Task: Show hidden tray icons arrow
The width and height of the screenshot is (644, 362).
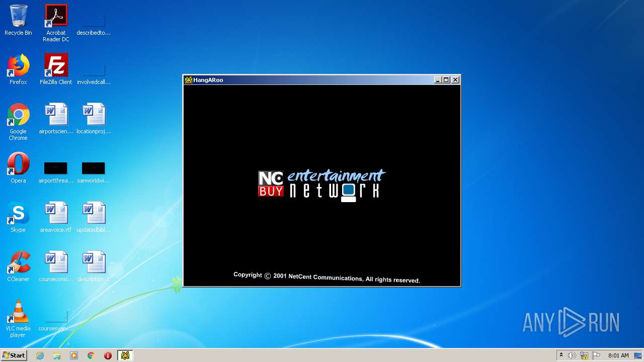Action: coord(561,355)
